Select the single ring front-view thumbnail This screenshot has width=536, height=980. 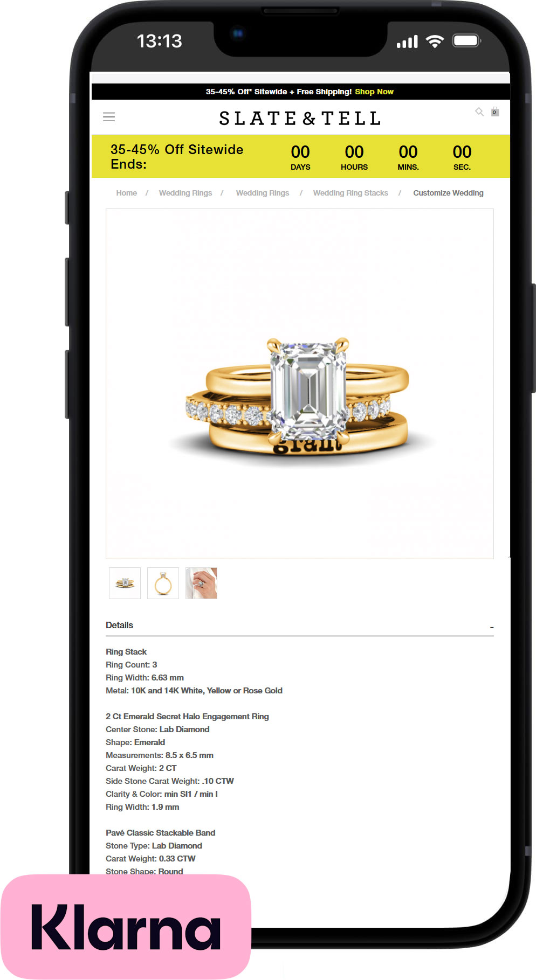click(163, 583)
